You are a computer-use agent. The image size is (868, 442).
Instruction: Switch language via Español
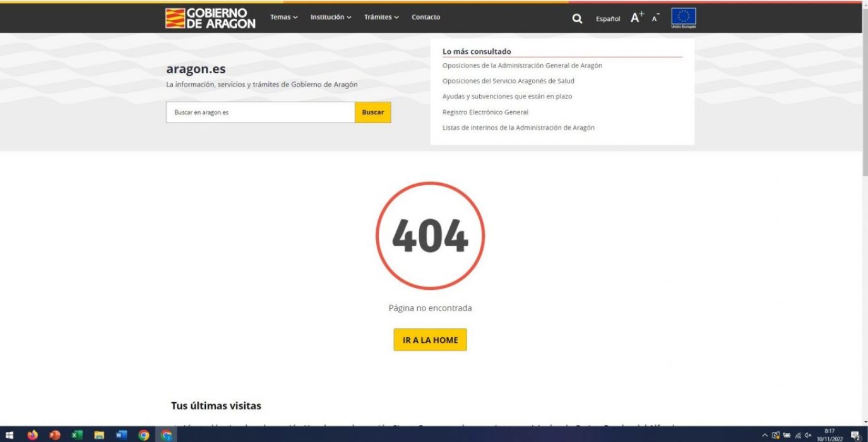pos(608,19)
